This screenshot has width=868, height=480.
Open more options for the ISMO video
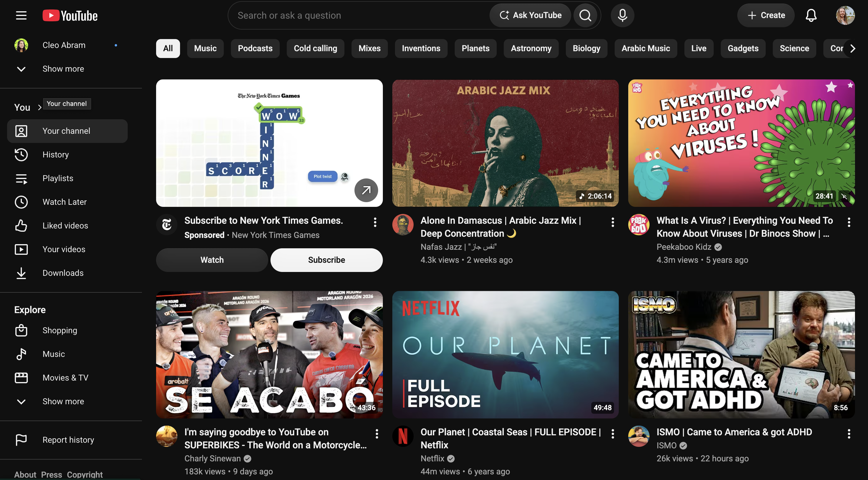(849, 434)
